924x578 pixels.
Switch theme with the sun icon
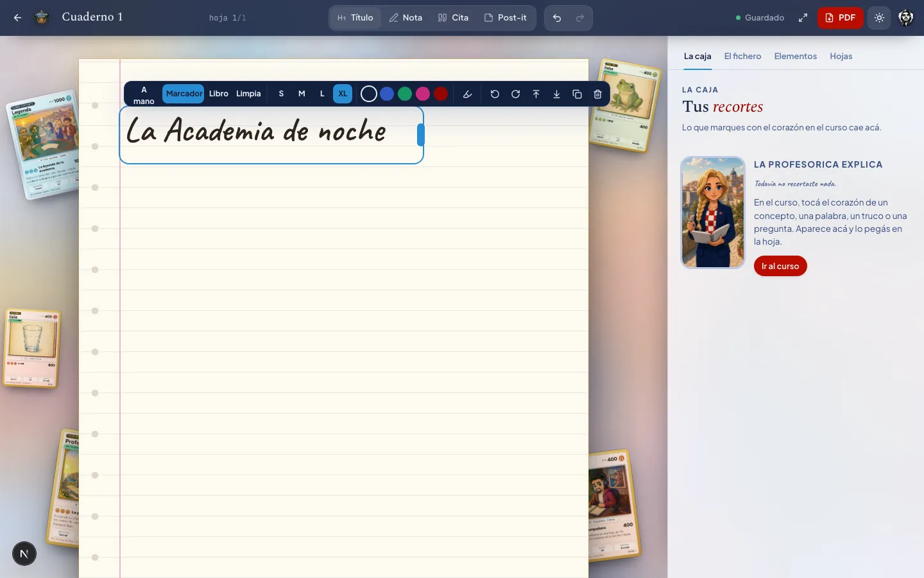point(879,18)
